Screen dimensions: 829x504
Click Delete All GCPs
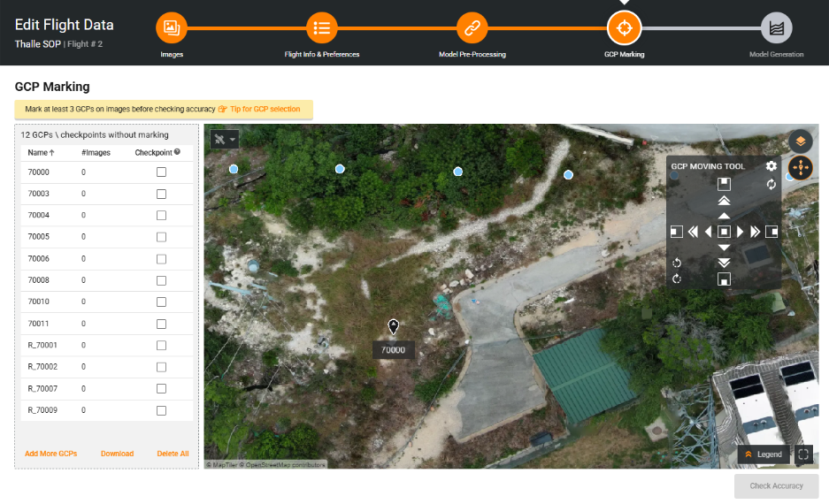point(173,454)
